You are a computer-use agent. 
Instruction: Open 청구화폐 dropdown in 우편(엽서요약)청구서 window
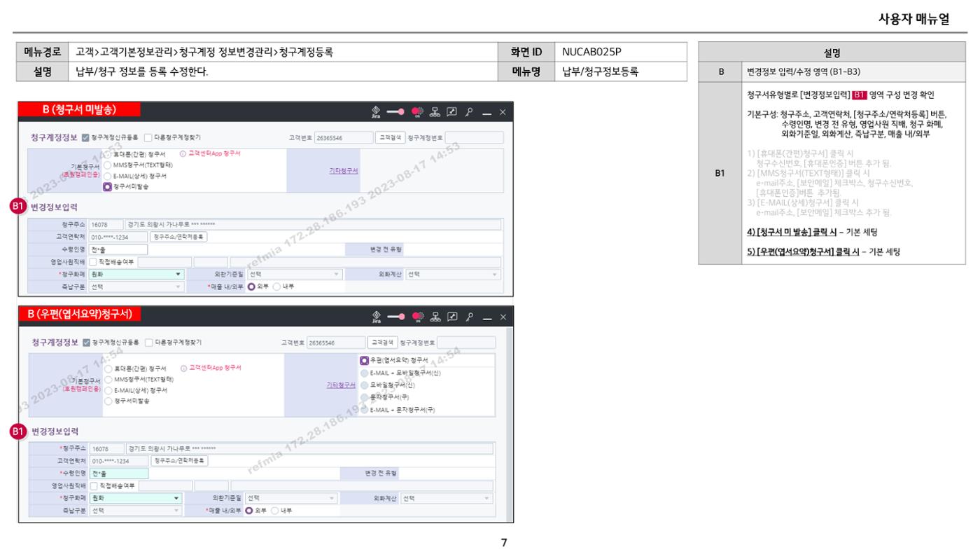click(136, 498)
